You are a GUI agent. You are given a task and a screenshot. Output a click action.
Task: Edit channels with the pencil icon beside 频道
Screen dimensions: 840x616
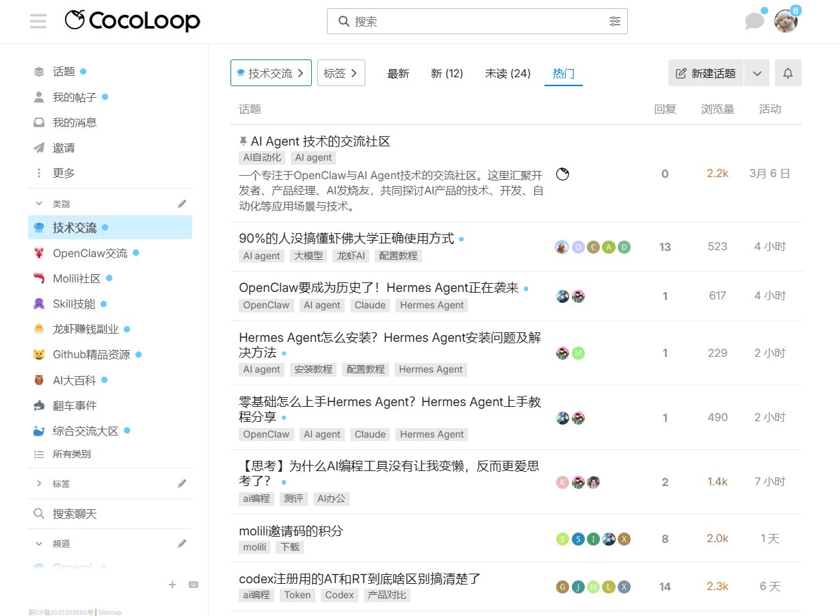pyautogui.click(x=181, y=544)
